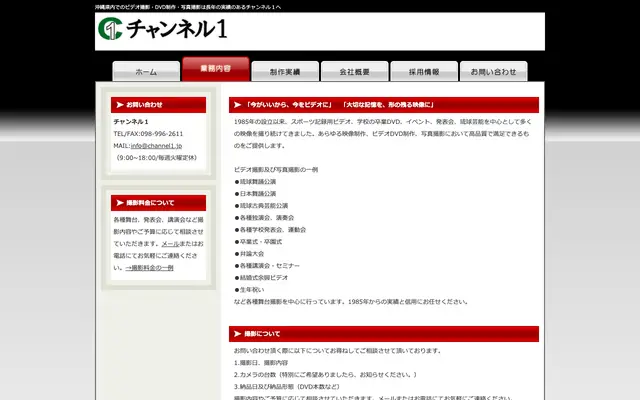Screen dimensions: 640x400
Task: Click the ●琉球舞踊公演 list item
Action: tap(255, 182)
